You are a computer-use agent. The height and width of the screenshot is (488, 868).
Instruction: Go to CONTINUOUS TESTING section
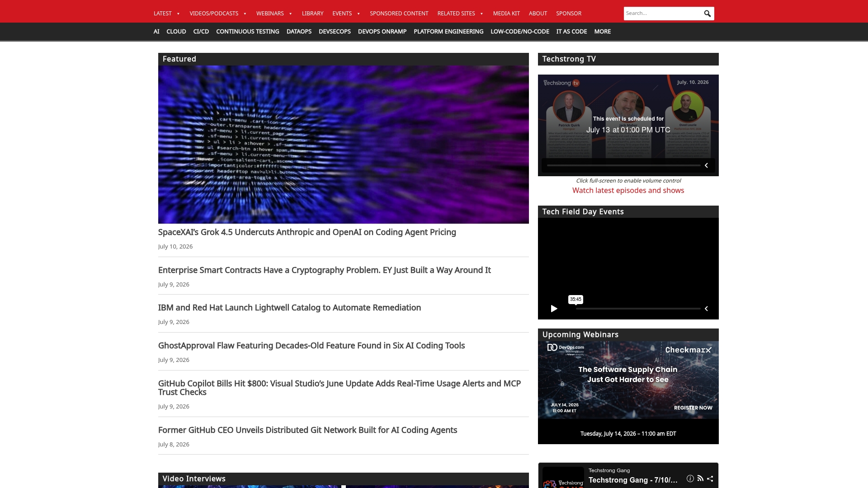tap(248, 32)
